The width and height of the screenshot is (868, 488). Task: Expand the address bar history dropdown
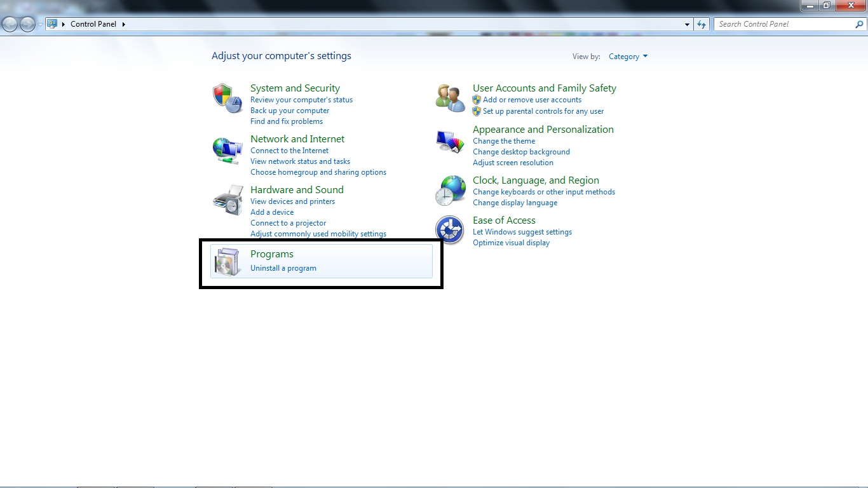[x=688, y=24]
